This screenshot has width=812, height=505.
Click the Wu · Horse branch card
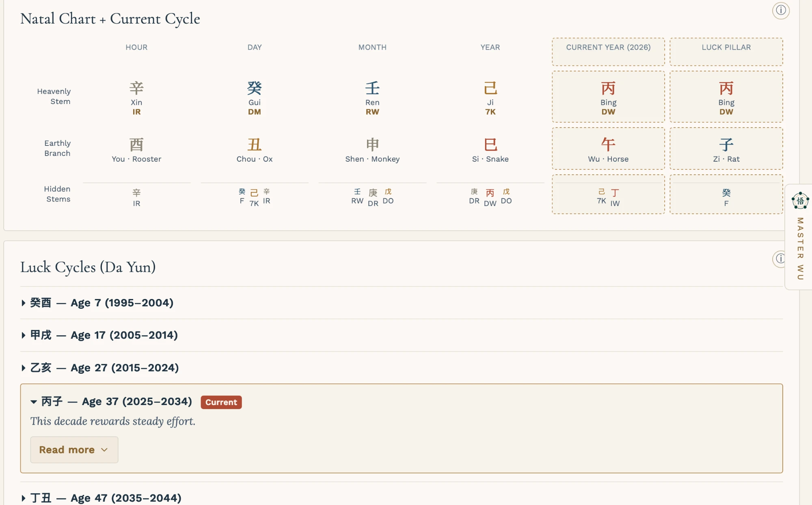coord(608,148)
